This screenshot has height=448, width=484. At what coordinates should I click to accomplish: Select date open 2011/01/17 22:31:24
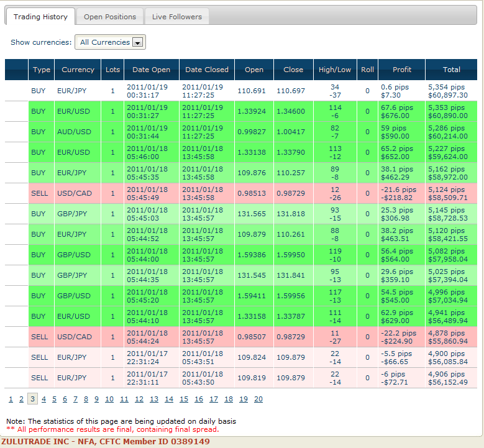(151, 357)
